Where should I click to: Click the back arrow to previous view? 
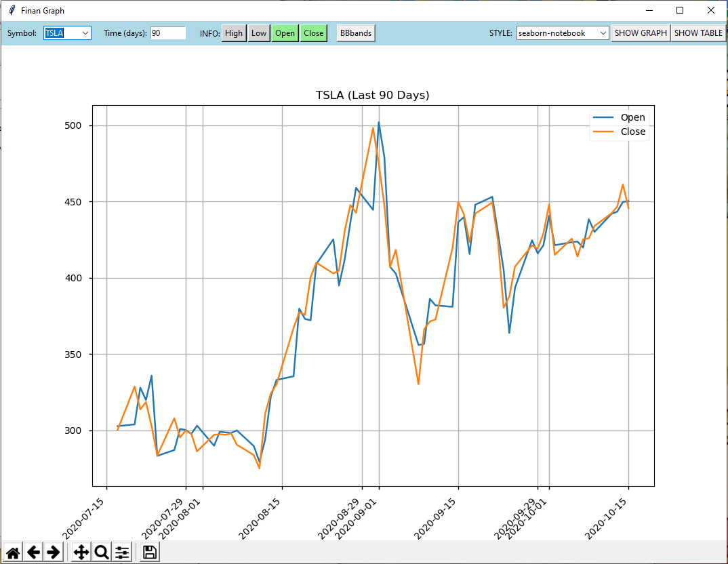tap(33, 552)
